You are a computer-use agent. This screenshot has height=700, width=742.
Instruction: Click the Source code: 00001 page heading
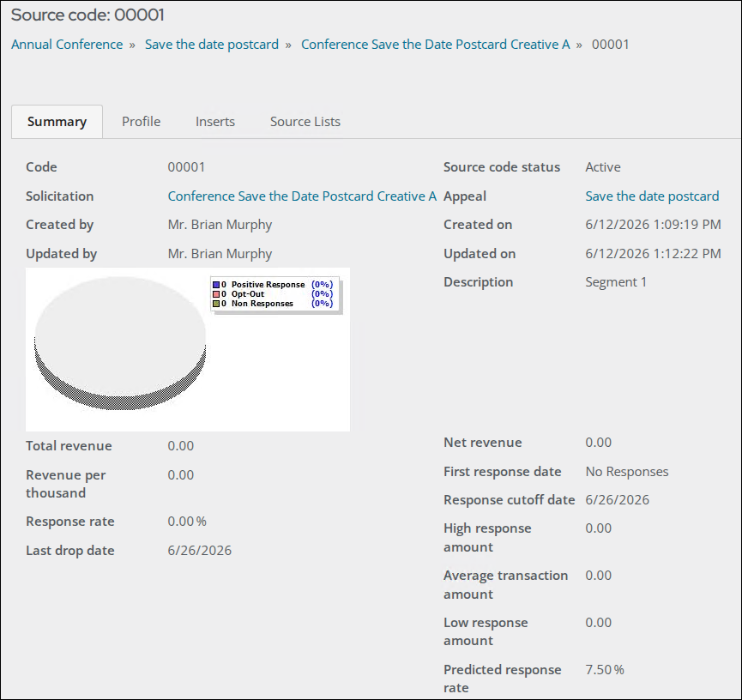[87, 15]
